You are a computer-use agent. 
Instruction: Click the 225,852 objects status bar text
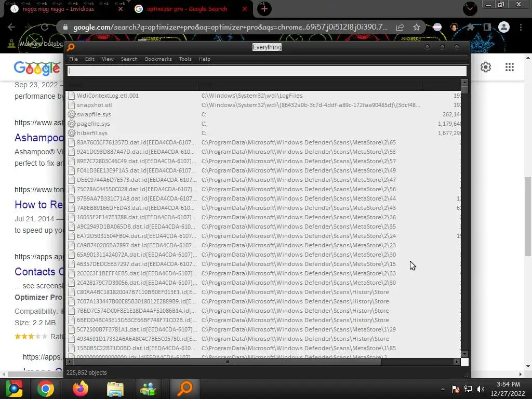click(x=87, y=373)
